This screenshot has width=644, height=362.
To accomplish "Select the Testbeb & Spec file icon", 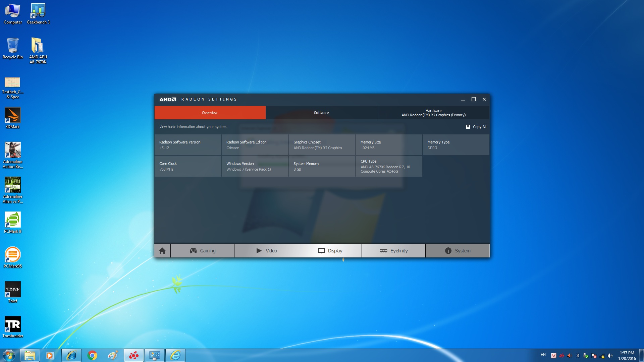I will coord(13,88).
